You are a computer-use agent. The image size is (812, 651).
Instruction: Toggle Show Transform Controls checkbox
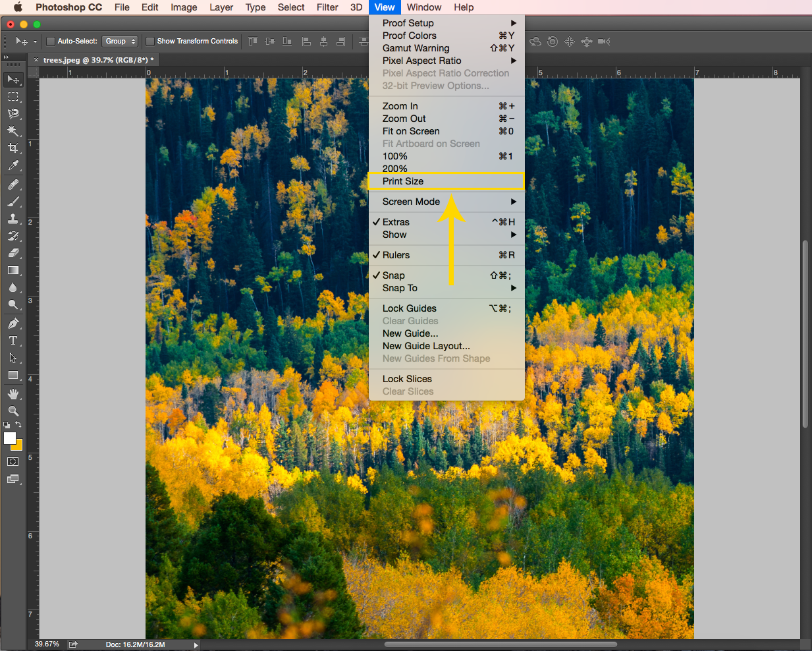150,42
